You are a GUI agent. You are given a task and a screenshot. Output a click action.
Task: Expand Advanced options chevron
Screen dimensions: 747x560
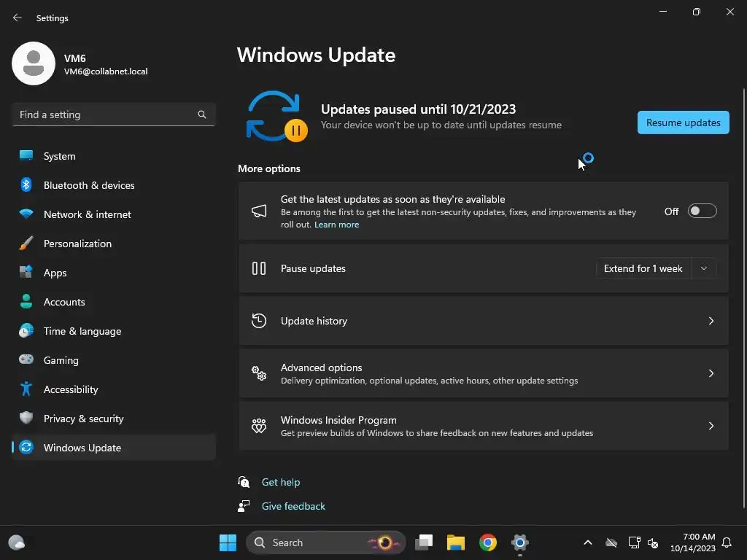(x=711, y=373)
